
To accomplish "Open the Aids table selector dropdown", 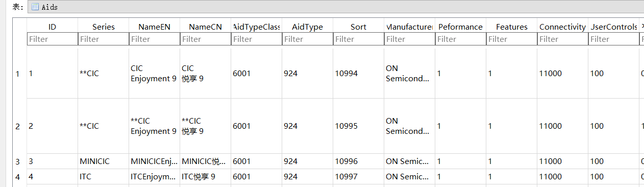I will coord(336,7).
